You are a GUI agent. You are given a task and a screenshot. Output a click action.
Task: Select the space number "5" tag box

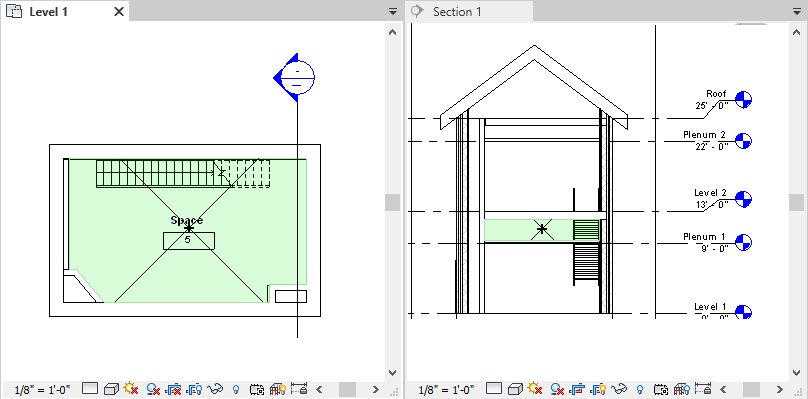(x=189, y=241)
